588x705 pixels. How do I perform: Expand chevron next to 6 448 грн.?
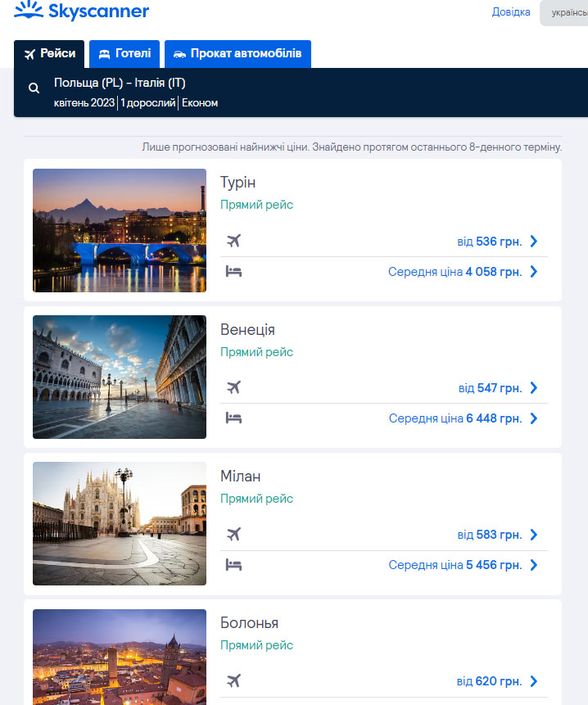click(534, 418)
